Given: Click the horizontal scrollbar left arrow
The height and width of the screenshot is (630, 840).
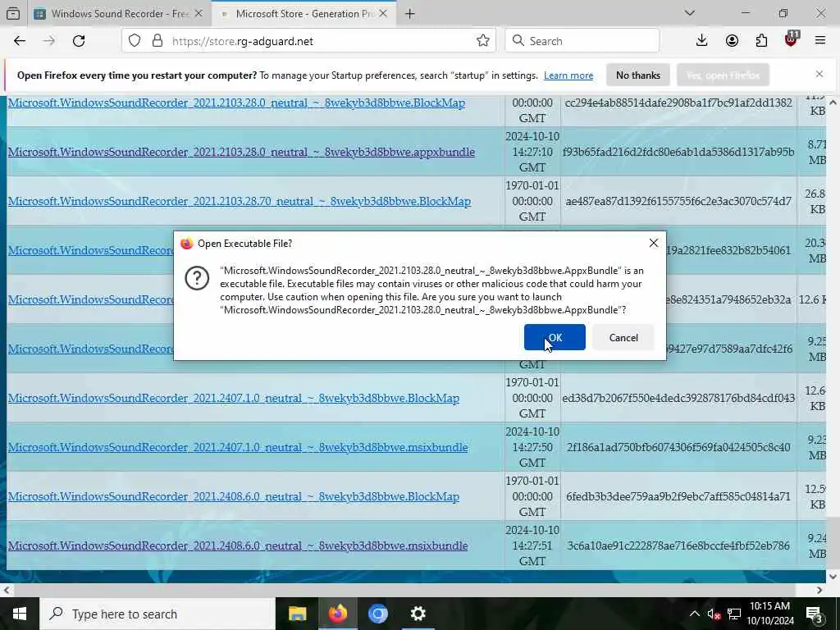Looking at the screenshot, I should click(6, 591).
